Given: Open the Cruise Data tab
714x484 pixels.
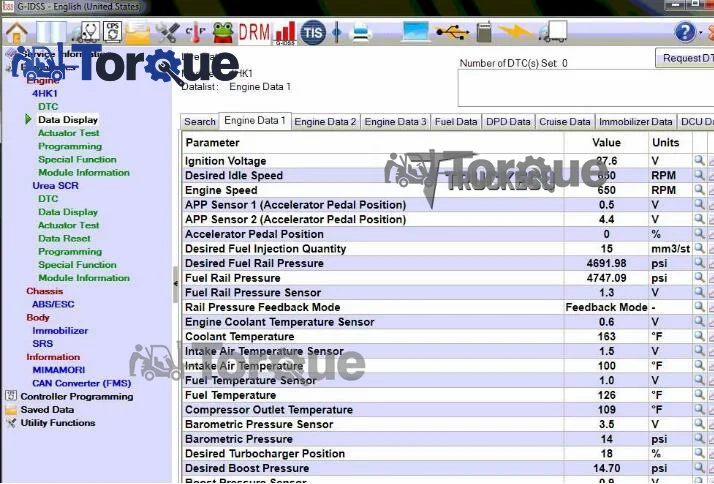Looking at the screenshot, I should pyautogui.click(x=565, y=122).
